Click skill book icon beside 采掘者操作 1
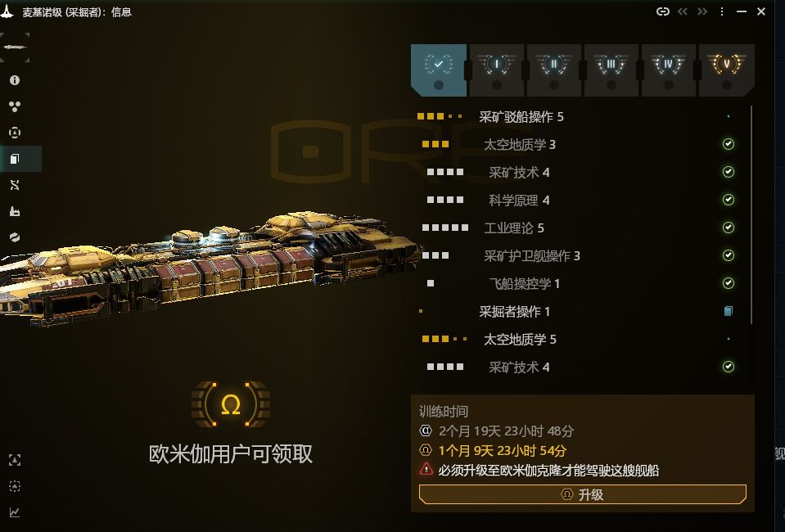This screenshot has height=532, width=785. (x=729, y=311)
